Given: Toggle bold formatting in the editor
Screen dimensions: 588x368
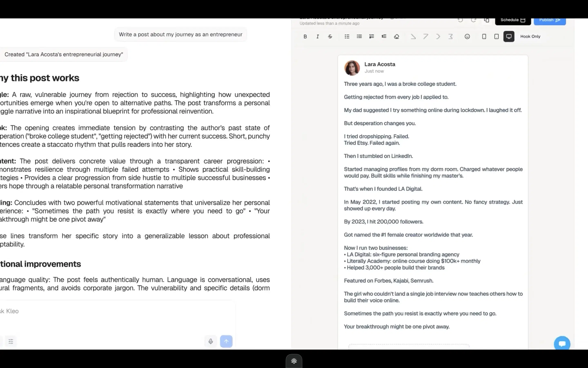Looking at the screenshot, I should 305,37.
